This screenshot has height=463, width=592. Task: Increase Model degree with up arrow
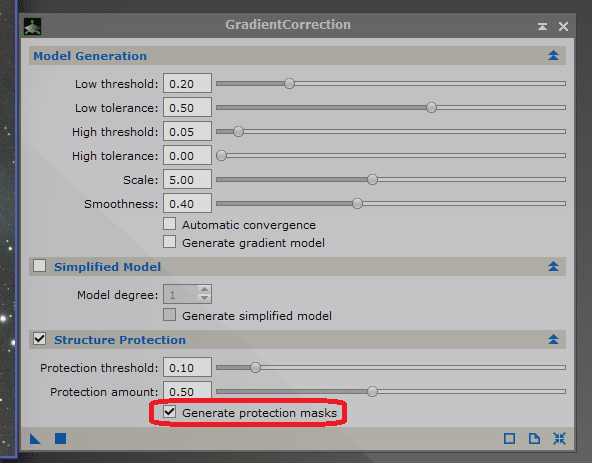[204, 290]
